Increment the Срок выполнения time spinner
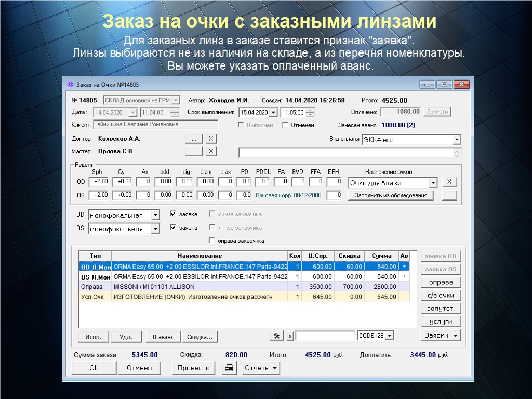532x399 pixels. (310, 110)
